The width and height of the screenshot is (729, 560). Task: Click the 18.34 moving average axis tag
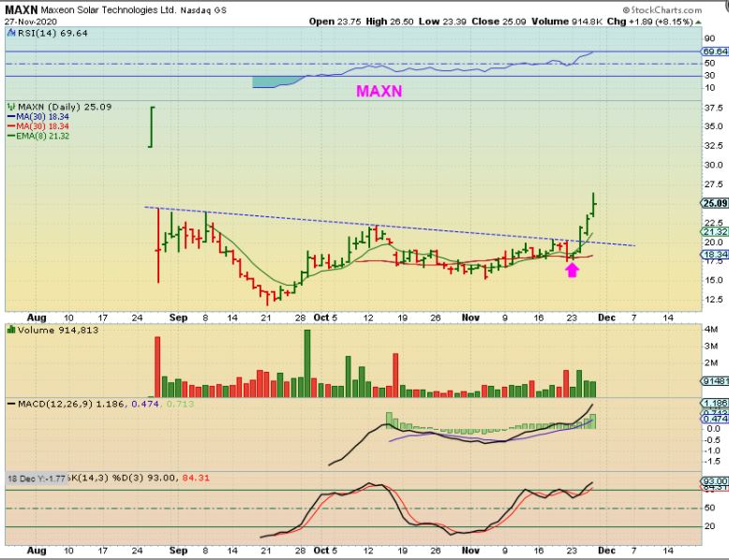coord(715,254)
